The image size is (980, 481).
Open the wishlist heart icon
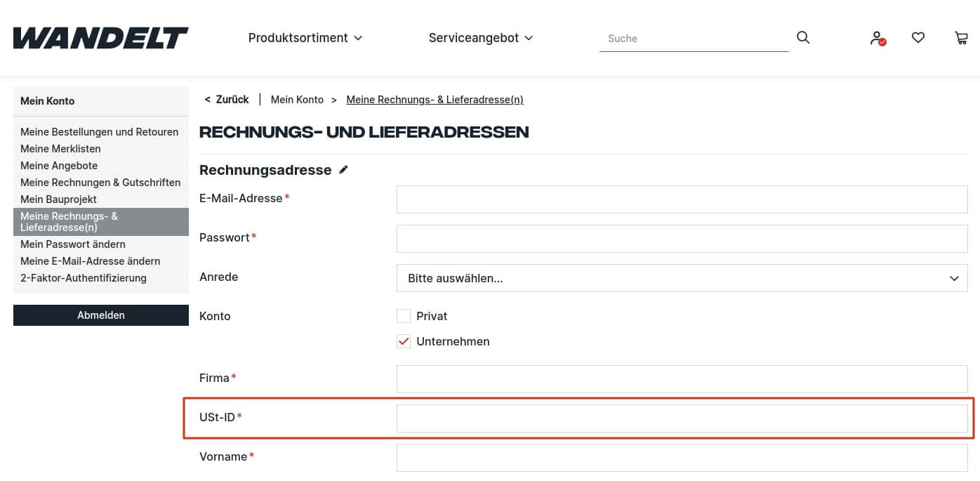(918, 37)
